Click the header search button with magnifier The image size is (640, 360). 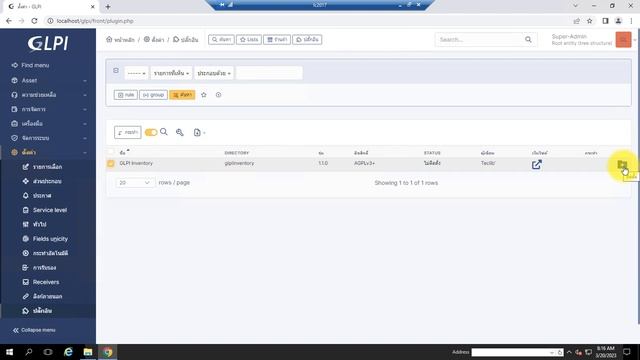coord(221,40)
